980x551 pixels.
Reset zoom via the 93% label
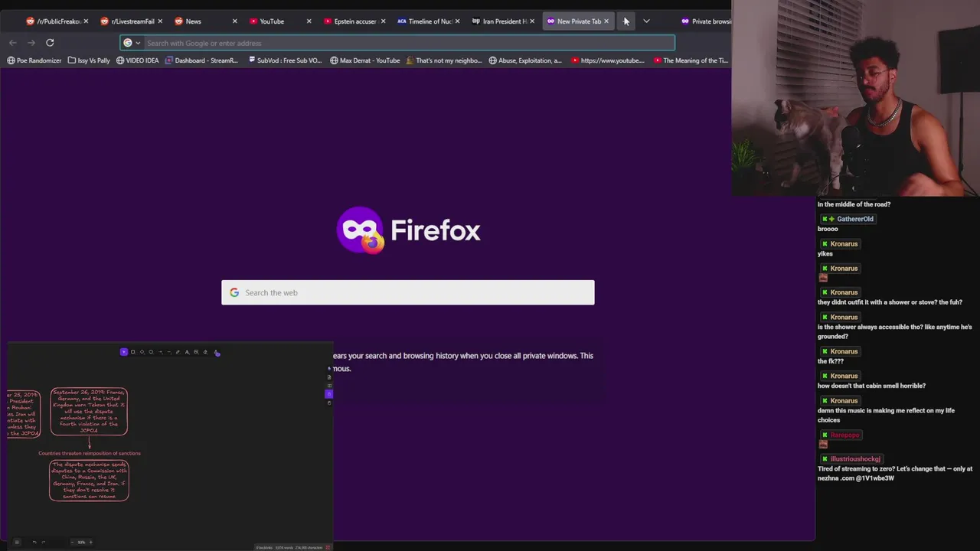(81, 542)
